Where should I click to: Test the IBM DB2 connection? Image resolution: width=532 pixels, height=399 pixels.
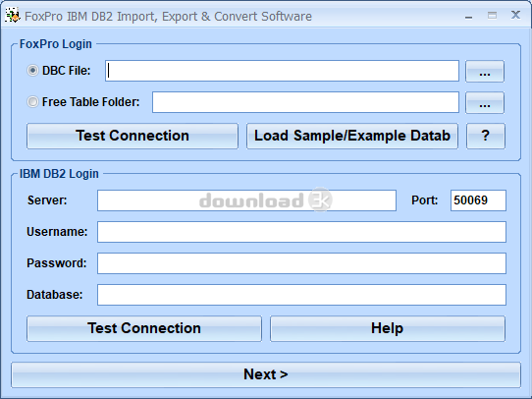144,328
